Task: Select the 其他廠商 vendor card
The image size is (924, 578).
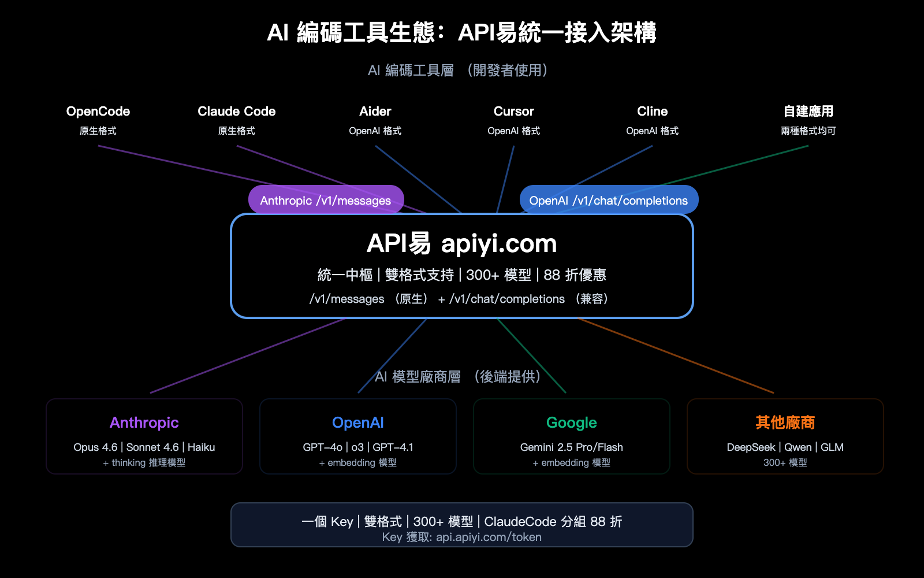Action: [x=785, y=436]
